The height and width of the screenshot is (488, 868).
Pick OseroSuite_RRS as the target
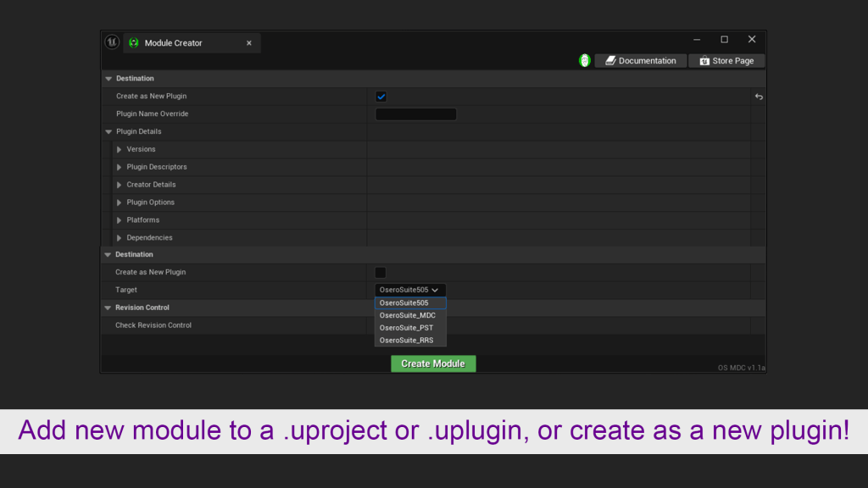tap(407, 341)
